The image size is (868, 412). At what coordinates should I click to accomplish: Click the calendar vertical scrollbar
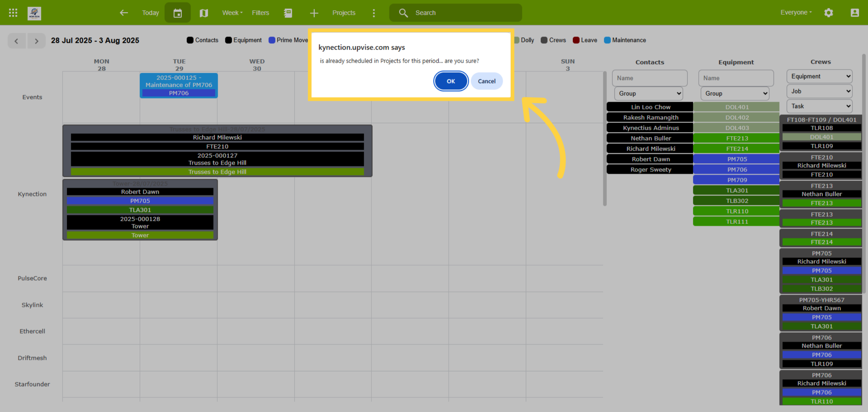604,139
